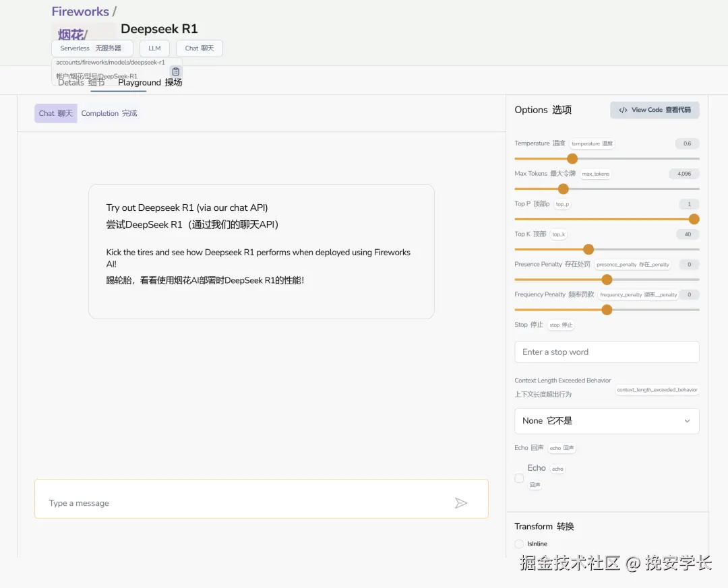
Task: Adjust the Temperature slider handle
Action: pyautogui.click(x=572, y=159)
